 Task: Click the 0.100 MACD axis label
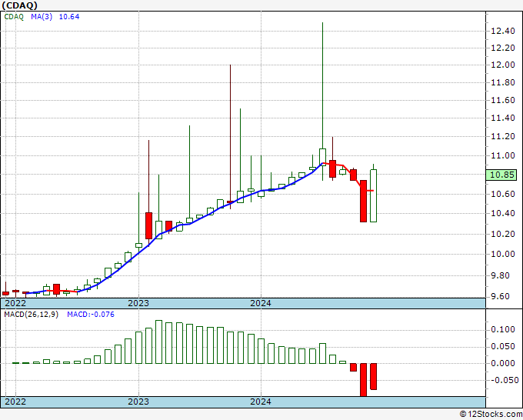click(x=503, y=329)
